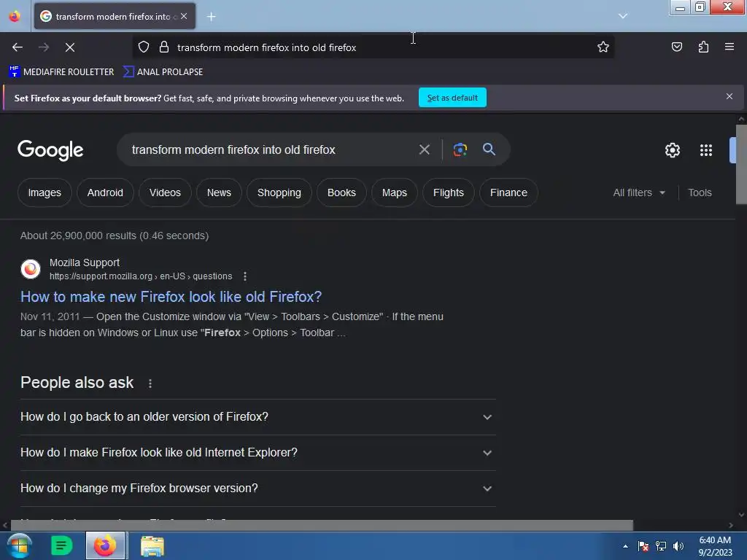Select the Finance filter chip
747x560 pixels.
[508, 192]
